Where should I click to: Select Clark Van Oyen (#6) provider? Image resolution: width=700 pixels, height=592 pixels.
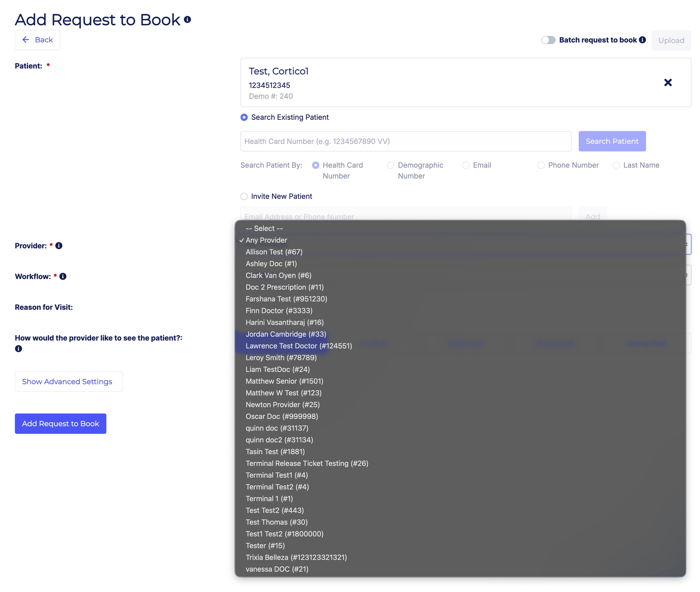(x=460, y=275)
